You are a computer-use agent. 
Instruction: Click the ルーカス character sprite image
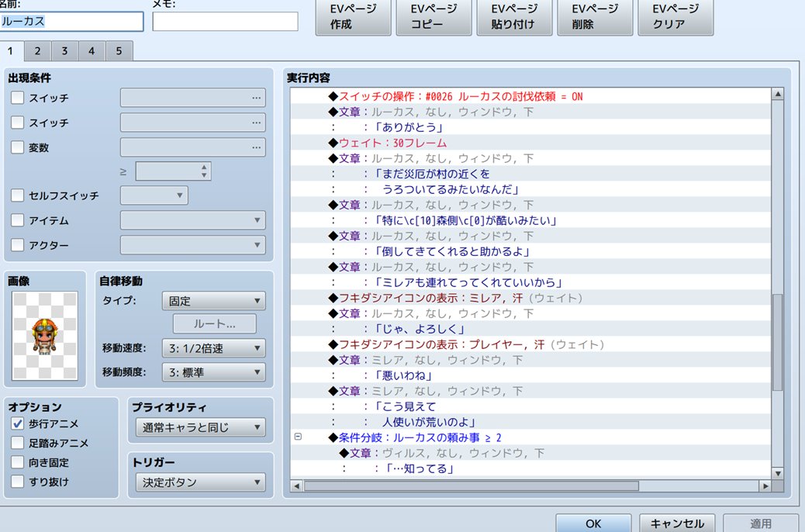click(x=45, y=337)
